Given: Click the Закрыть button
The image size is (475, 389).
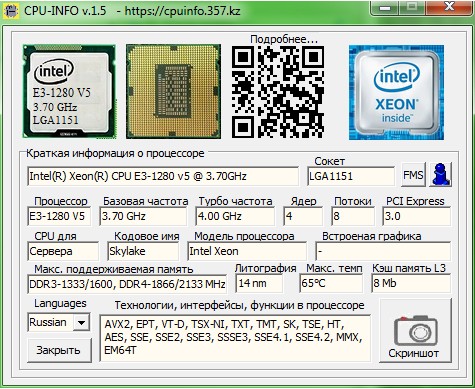Looking at the screenshot, I should click(59, 350).
